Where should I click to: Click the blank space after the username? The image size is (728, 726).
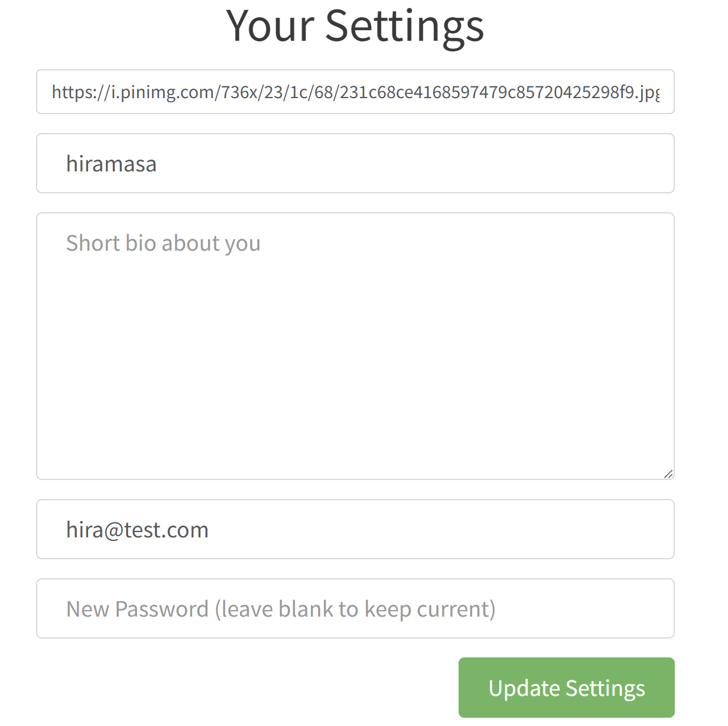[x=414, y=164]
